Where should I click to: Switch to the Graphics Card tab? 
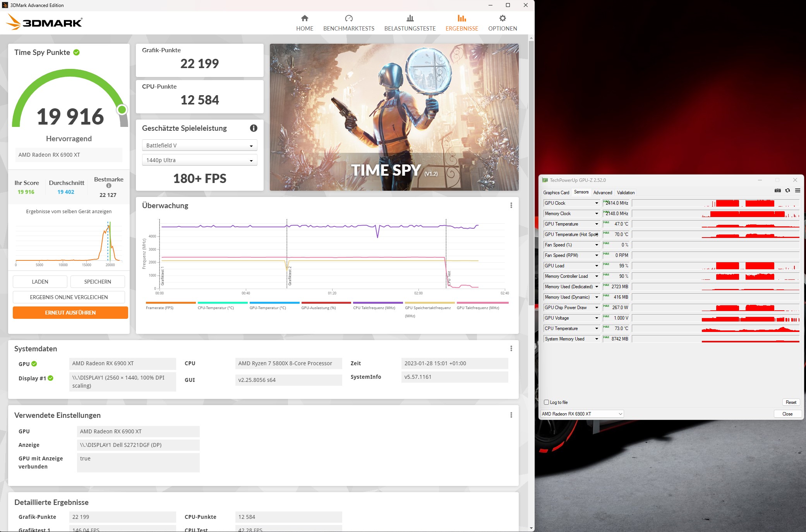coord(556,193)
